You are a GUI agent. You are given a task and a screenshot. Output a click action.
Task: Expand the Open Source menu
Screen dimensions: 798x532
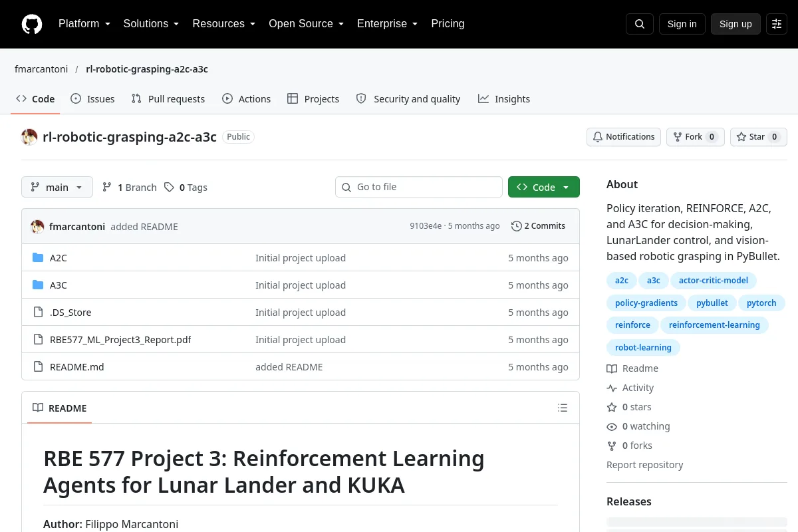(x=307, y=24)
